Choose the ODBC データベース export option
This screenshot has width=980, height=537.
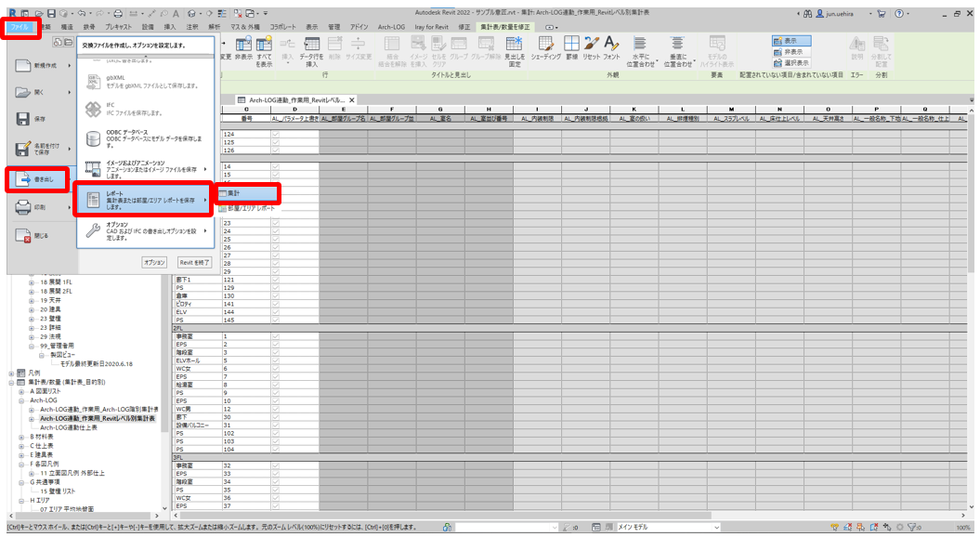click(x=144, y=138)
